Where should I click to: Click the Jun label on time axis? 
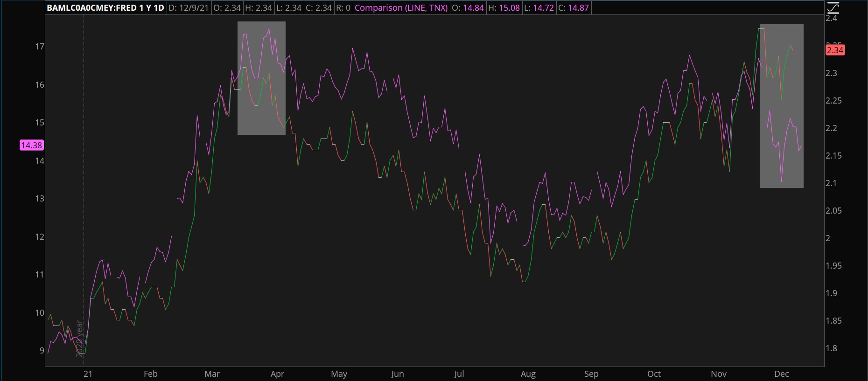398,374
